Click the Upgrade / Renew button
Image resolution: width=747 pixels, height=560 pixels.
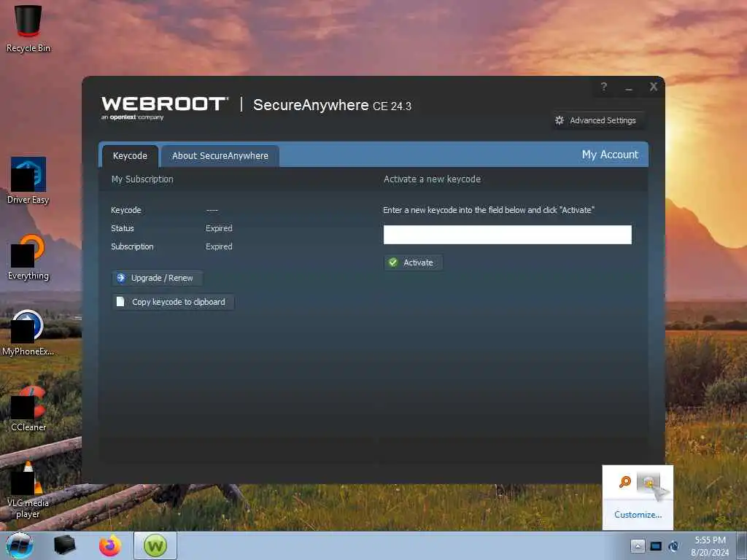tap(158, 278)
